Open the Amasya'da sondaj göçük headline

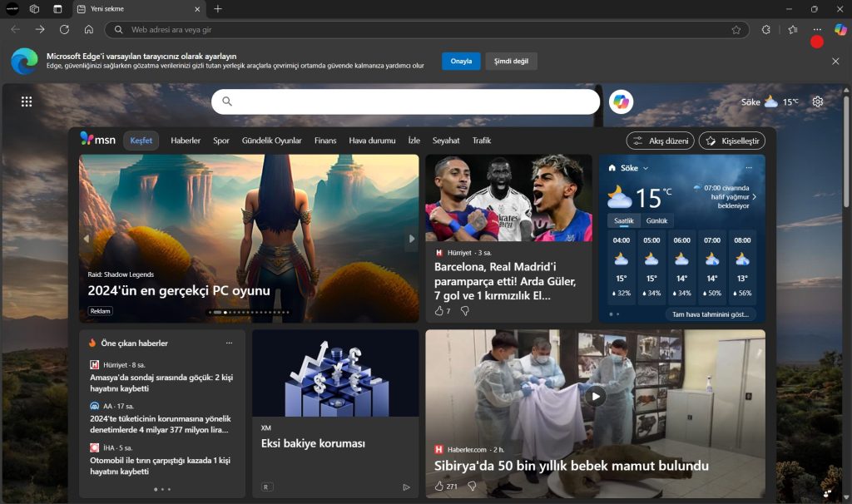161,383
